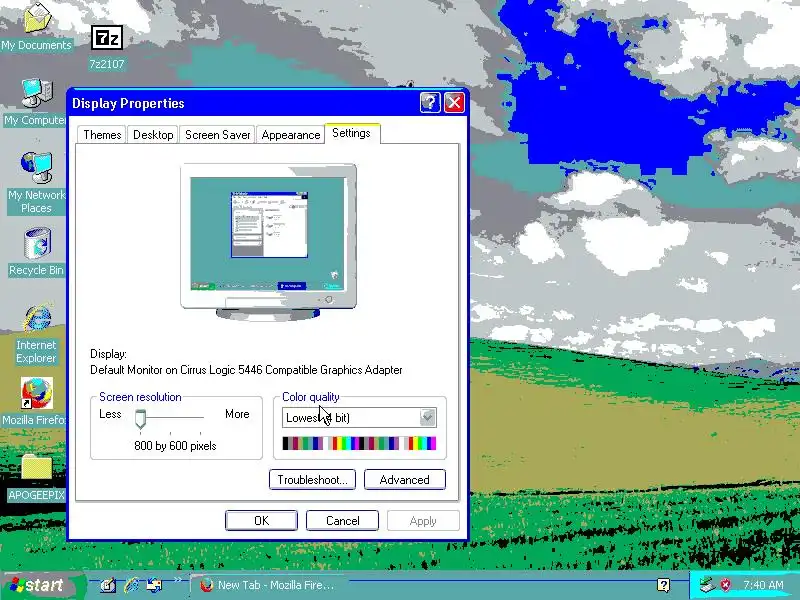Confirm with the OK button
This screenshot has height=600, width=800.
click(x=261, y=520)
